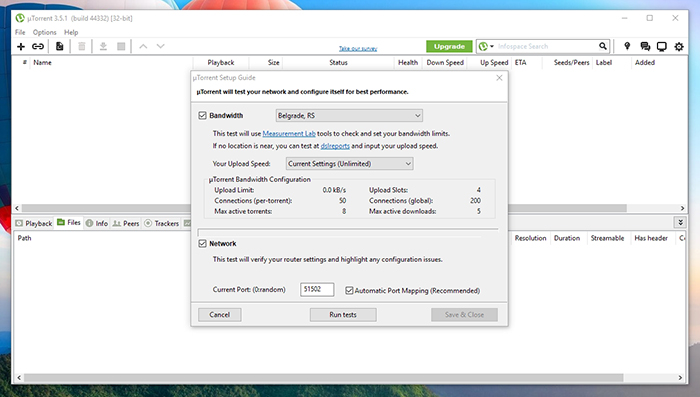
Task: Sort by the Streamable column header
Action: click(607, 238)
